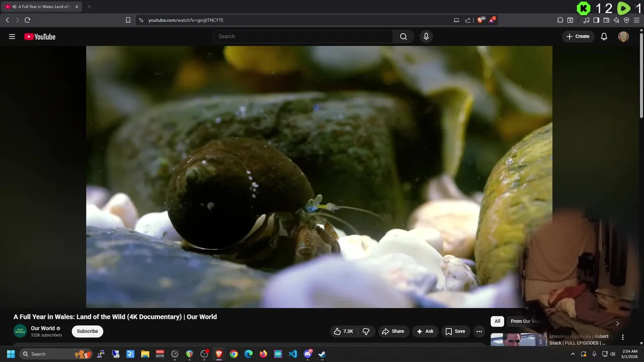The height and width of the screenshot is (362, 644).
Task: Click the Windows taskbar Search box
Action: 56,354
